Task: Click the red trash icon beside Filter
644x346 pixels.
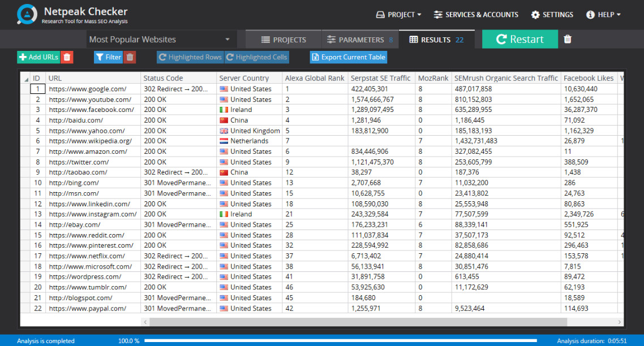Action: 130,57
